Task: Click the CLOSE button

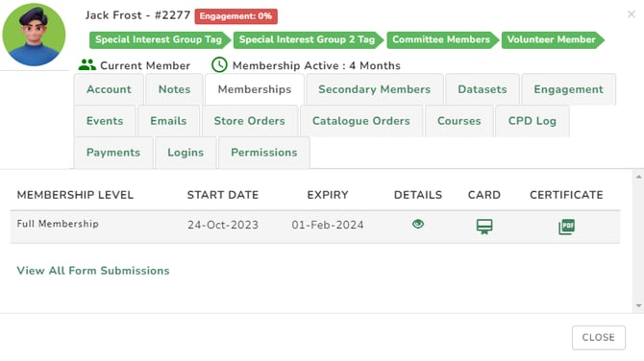Action: point(599,338)
